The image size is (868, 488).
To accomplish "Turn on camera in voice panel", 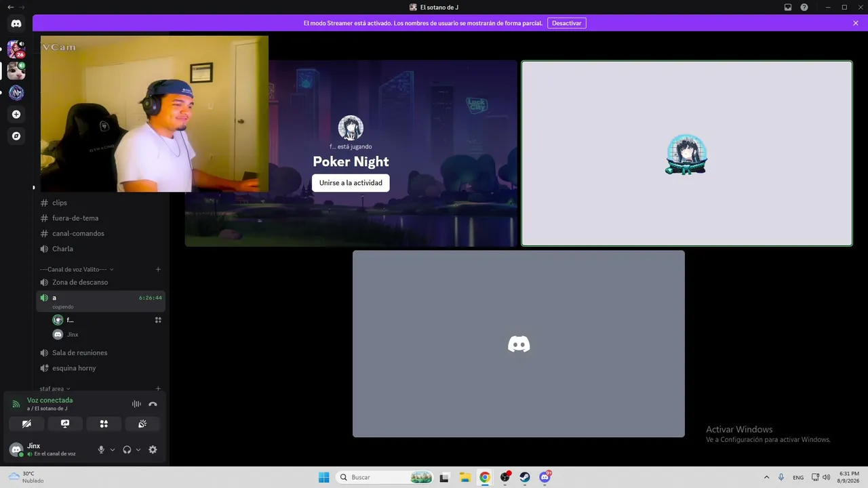I will point(26,424).
